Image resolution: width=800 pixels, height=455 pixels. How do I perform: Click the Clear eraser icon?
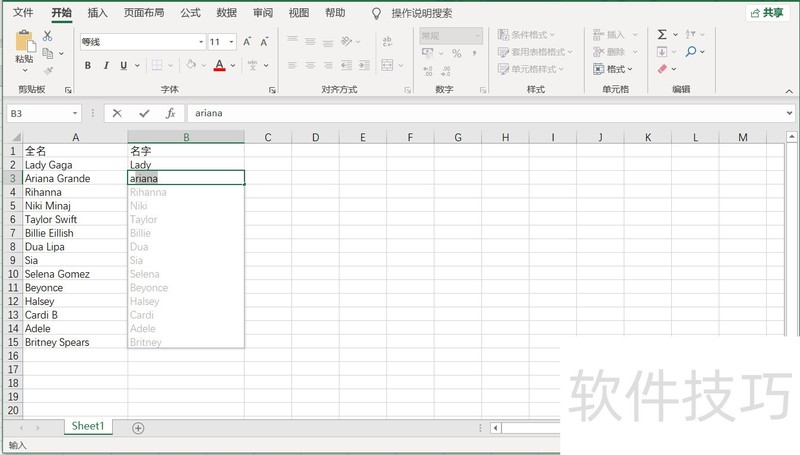coord(662,69)
